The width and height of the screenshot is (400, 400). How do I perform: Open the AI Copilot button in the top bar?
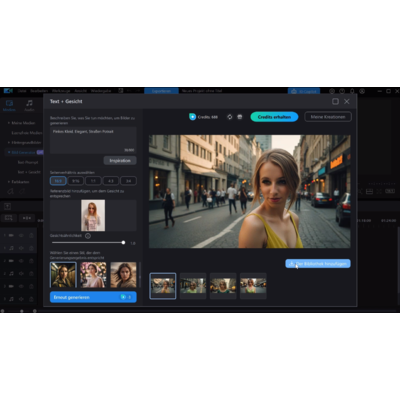[x=304, y=91]
